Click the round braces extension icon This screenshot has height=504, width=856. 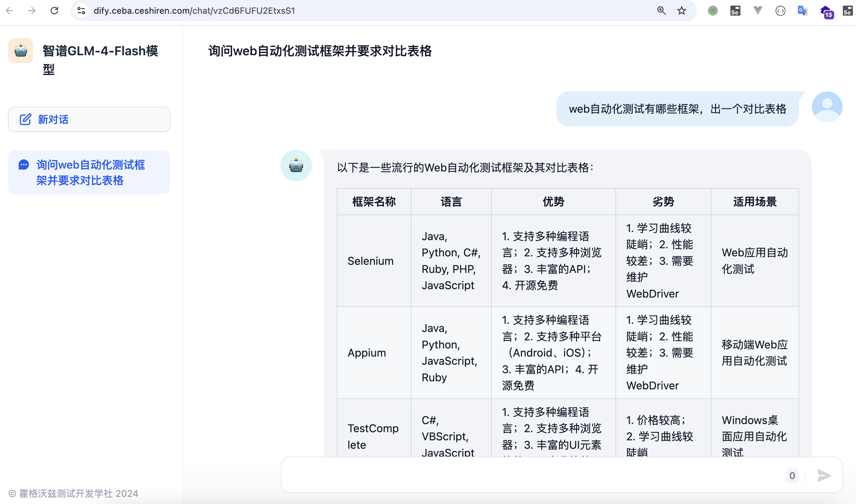click(x=781, y=11)
